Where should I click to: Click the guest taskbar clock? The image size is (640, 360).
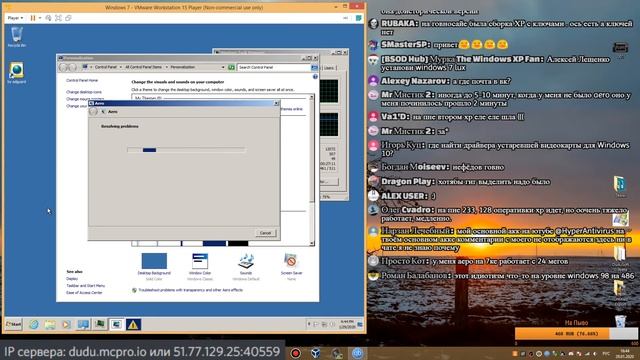point(347,324)
